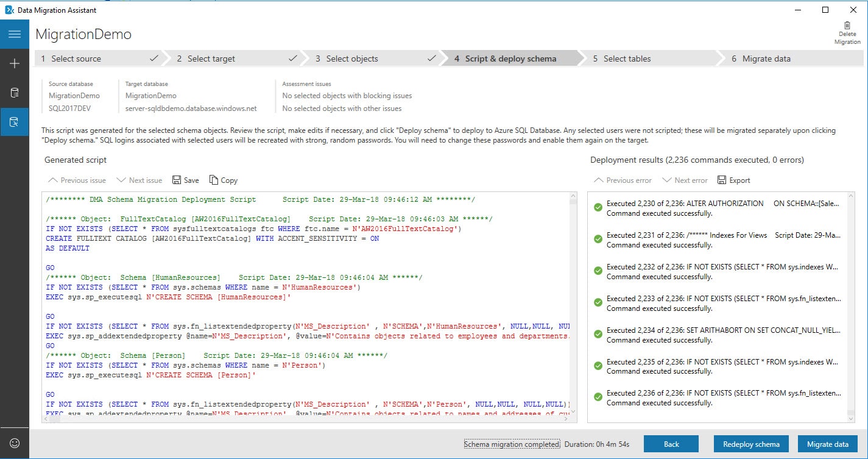This screenshot has width=868, height=459.
Task: Select result row Executed 2,234 of 2,236
Action: pyautogui.click(x=719, y=335)
